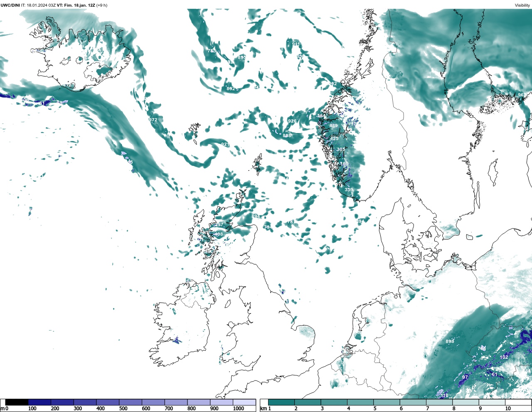Click the '160' value over Norway
This screenshot has width=532, height=412.
344,164
